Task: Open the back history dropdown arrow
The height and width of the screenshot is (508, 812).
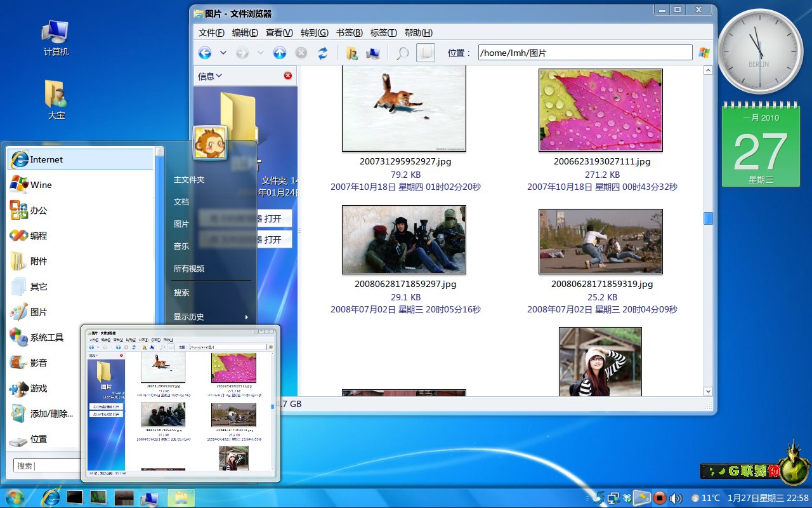Action: 223,53
